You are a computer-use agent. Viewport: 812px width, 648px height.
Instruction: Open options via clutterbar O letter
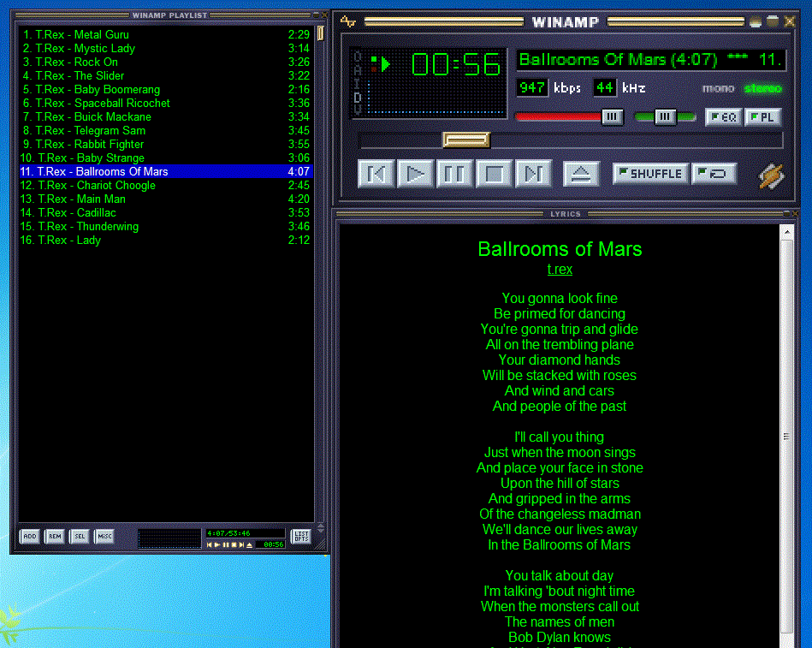pyautogui.click(x=358, y=56)
